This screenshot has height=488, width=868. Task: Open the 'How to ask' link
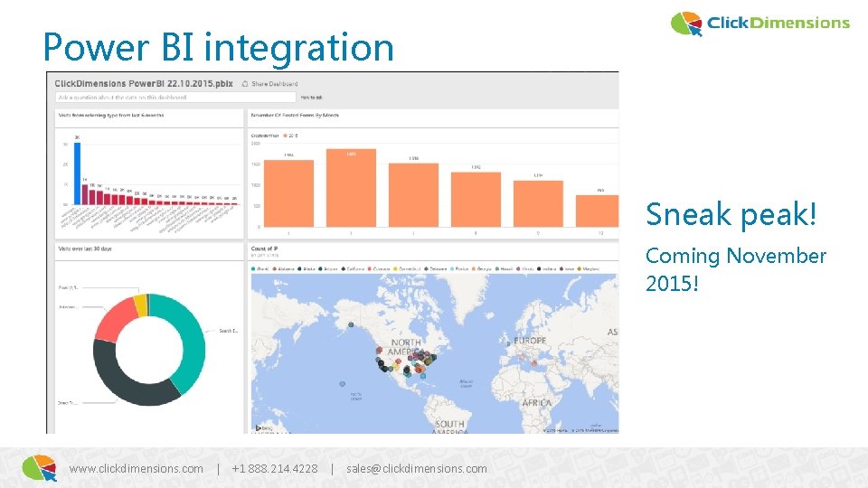311,98
